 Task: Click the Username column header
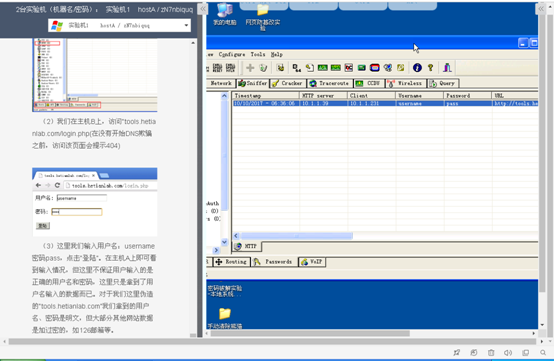(x=420, y=95)
